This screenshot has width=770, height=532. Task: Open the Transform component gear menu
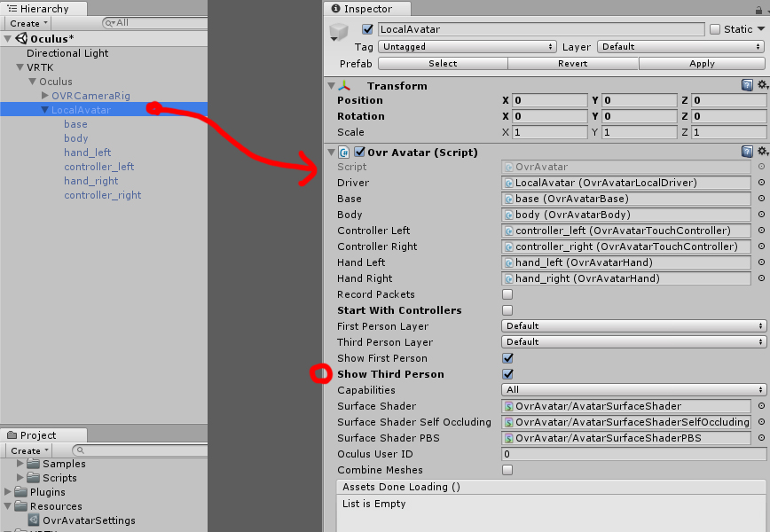tap(763, 85)
